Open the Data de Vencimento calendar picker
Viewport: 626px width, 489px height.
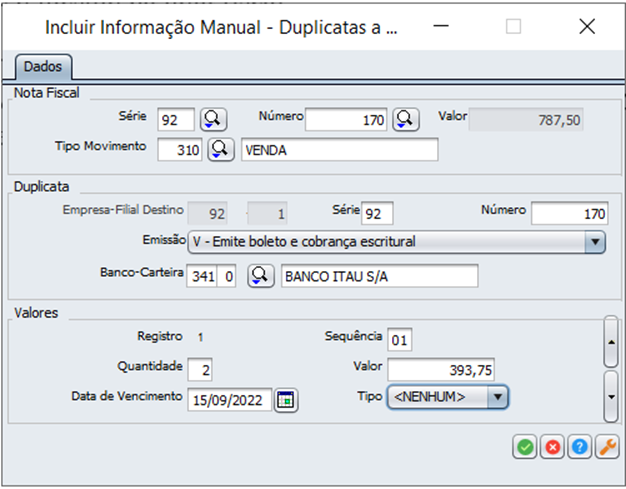click(x=286, y=399)
